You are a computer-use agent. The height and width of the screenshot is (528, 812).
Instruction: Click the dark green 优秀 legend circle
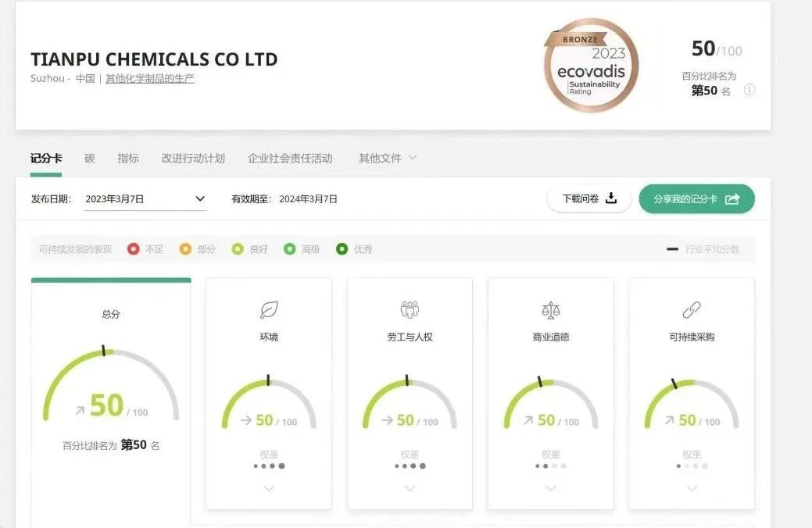[342, 249]
